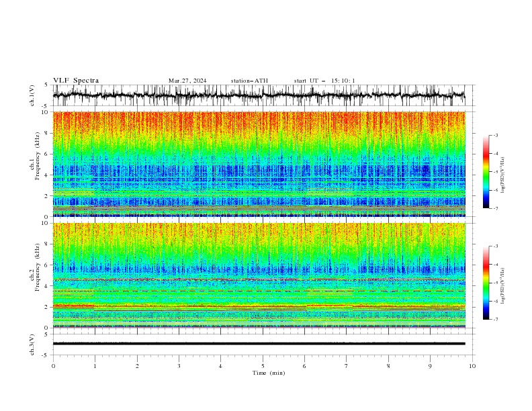
Task: Select the "start UT = 15:10:1" text
Action: [324, 81]
